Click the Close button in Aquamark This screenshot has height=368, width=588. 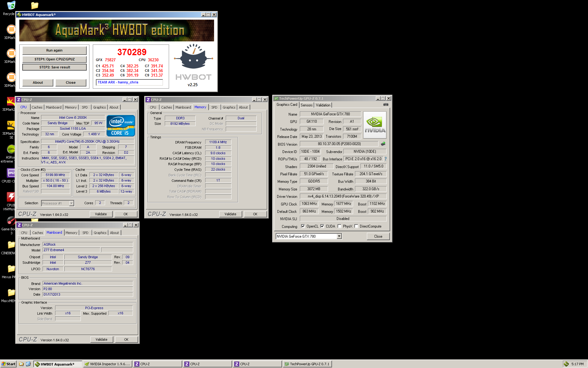coord(70,82)
